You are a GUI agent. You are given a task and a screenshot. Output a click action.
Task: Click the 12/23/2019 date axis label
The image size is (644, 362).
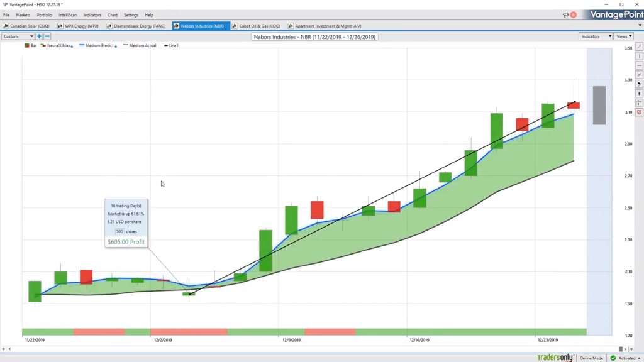point(548,340)
